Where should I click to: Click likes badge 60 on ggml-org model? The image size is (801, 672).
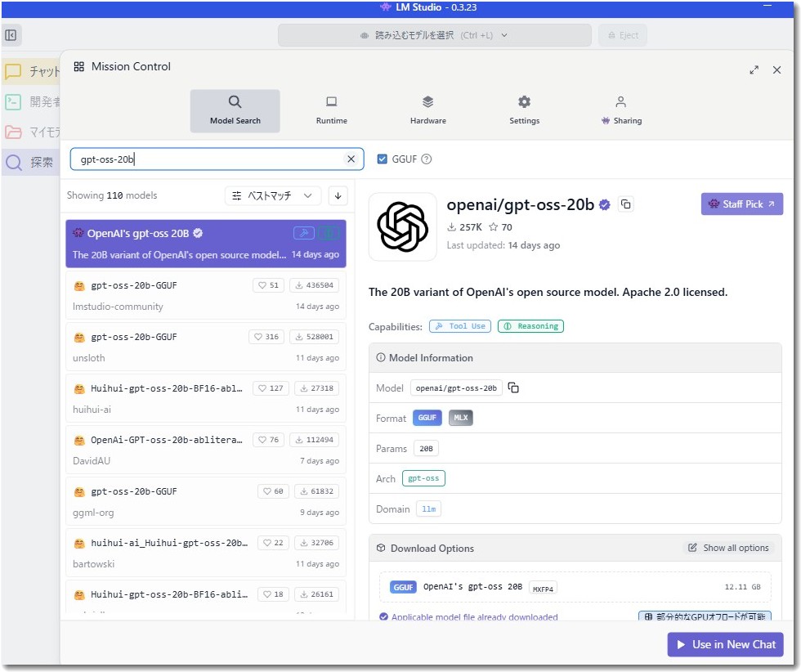pos(273,491)
